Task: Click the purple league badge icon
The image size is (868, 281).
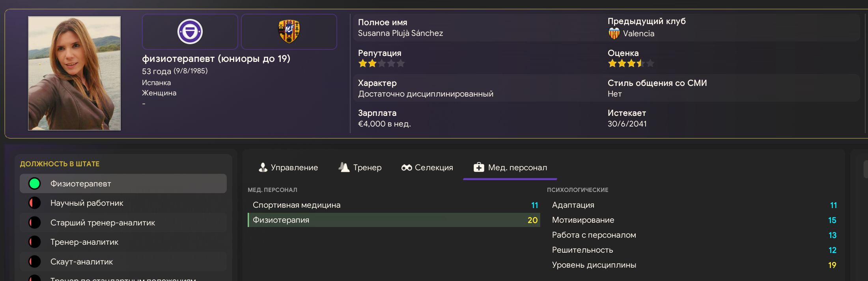Action: (190, 32)
